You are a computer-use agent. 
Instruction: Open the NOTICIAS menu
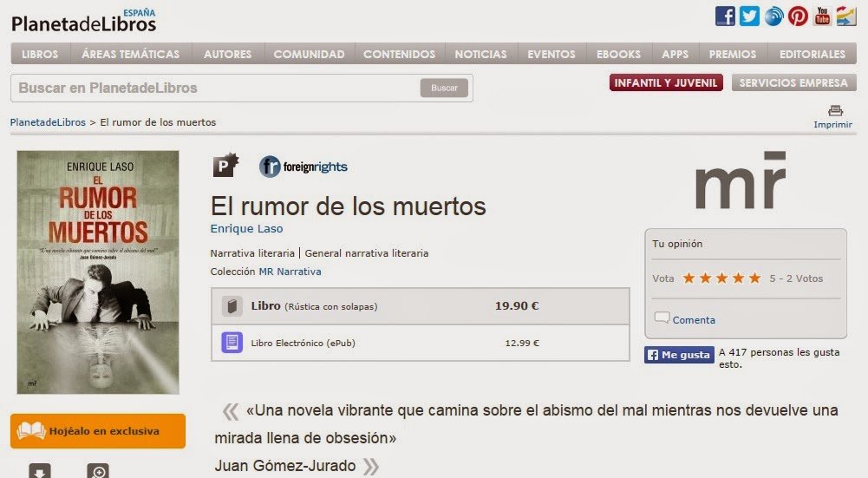(480, 54)
